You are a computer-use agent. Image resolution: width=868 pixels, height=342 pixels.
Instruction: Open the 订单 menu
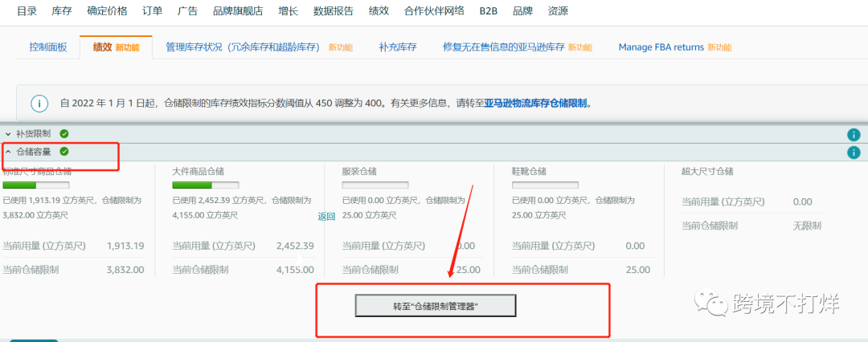(152, 11)
